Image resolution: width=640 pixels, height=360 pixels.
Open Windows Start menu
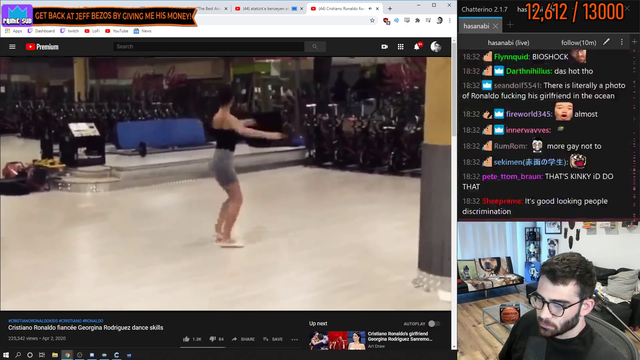(6, 355)
